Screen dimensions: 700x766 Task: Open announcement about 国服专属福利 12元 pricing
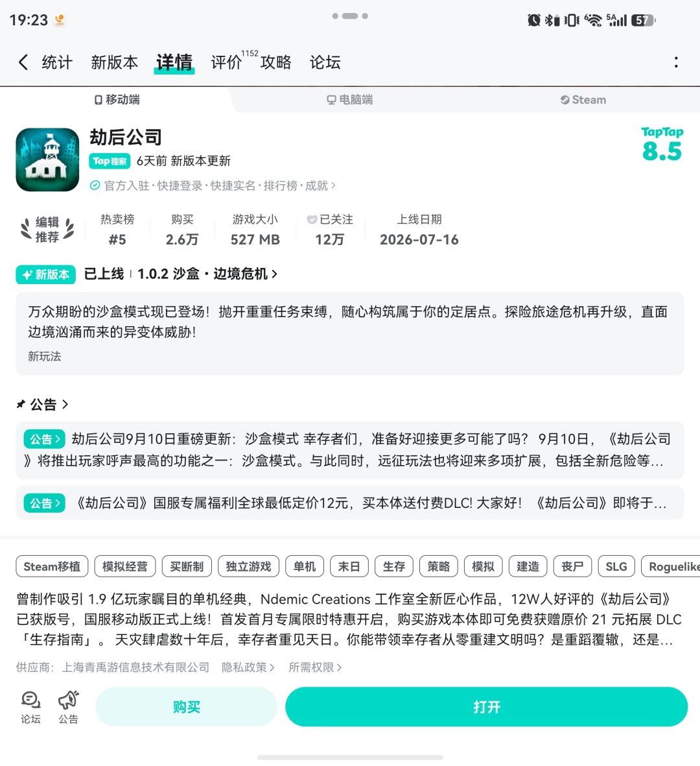pyautogui.click(x=349, y=503)
